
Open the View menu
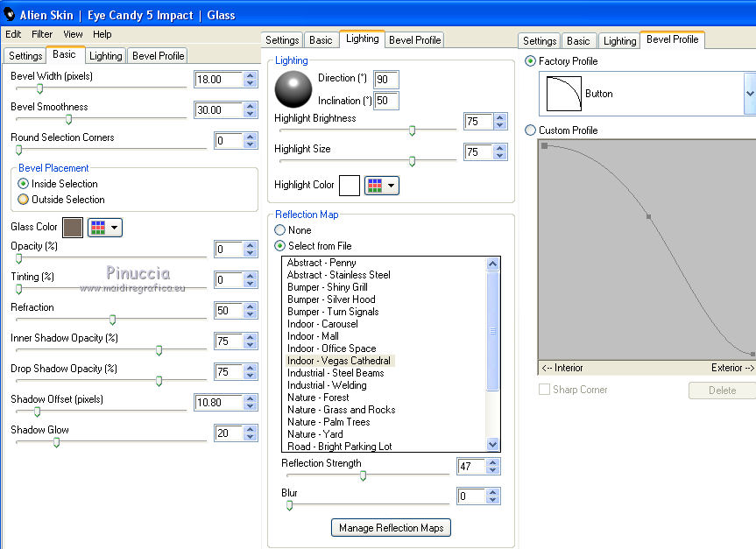[73, 34]
